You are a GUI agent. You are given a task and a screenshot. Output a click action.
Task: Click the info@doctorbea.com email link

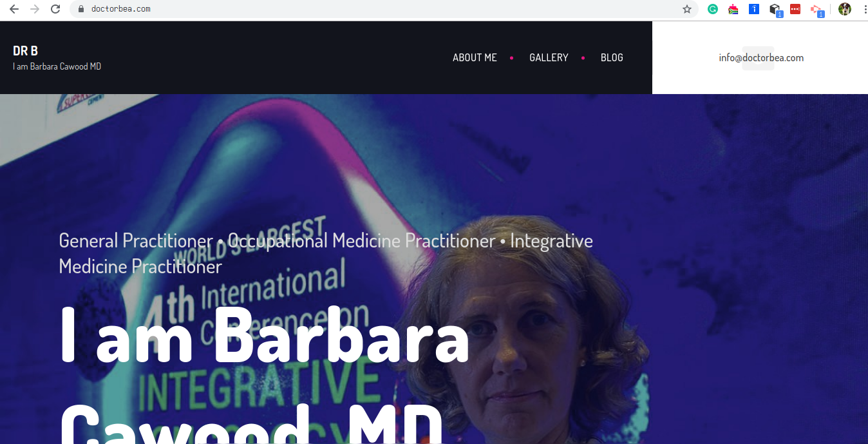point(761,57)
